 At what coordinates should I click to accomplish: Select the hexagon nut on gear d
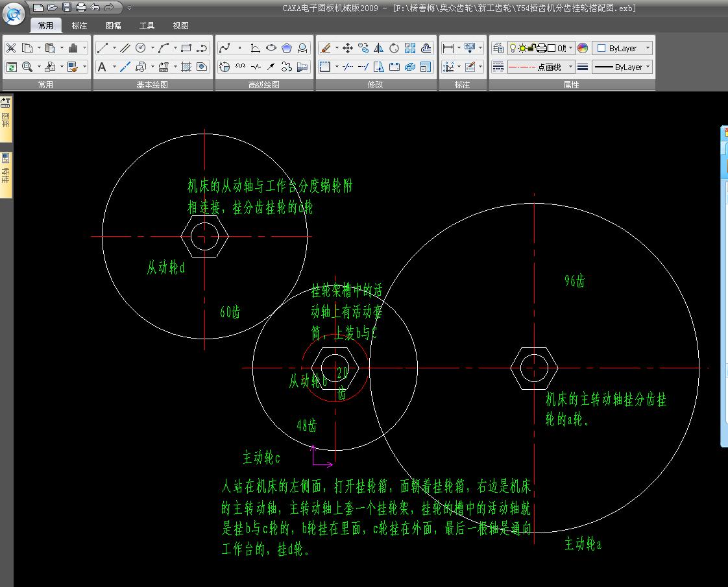coord(205,236)
